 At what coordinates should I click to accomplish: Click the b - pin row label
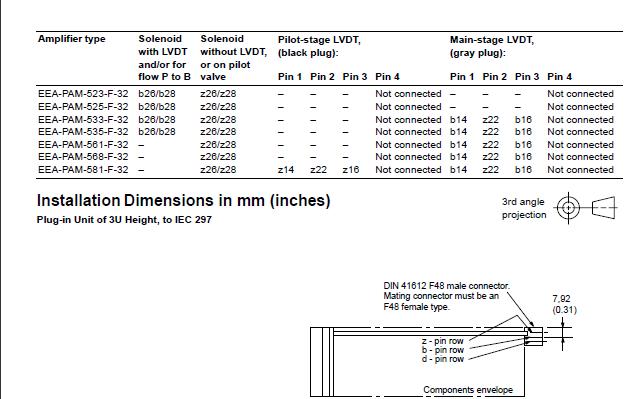[x=442, y=350]
